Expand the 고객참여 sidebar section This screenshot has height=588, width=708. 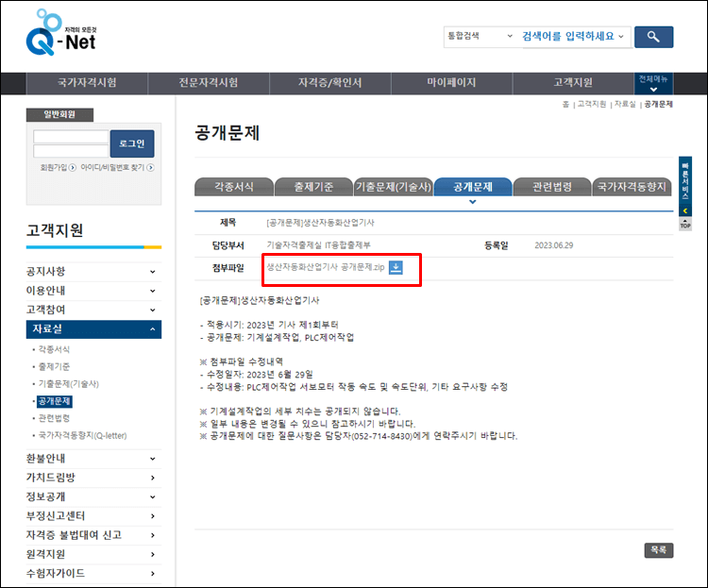93,310
